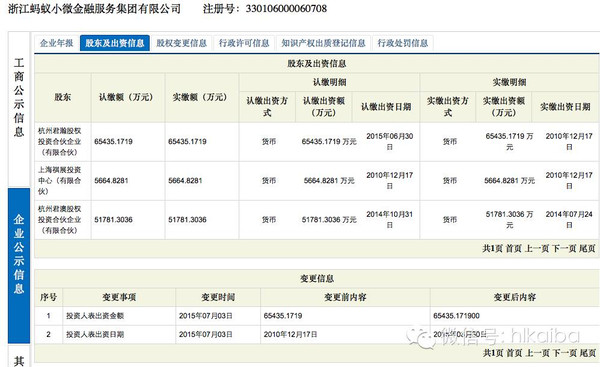600x367 pixels.
Task: Click 认缴出资日期 2014年10月31日
Action: click(x=390, y=220)
